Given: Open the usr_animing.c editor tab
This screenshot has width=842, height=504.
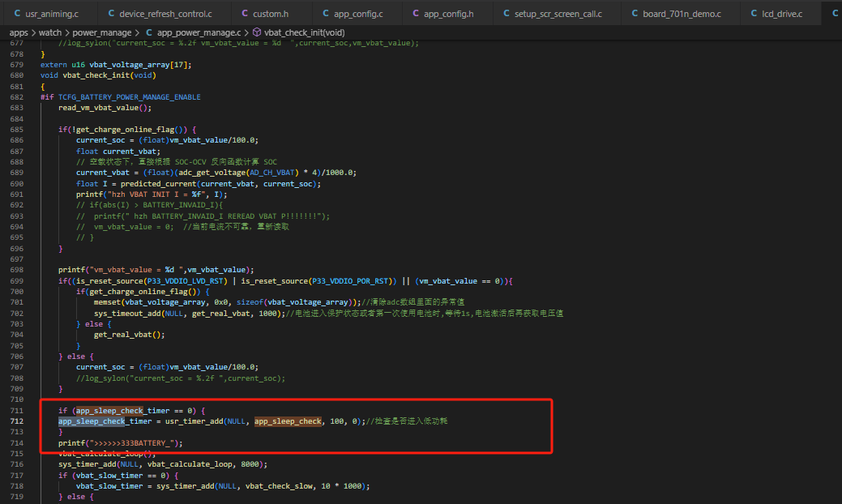Looking at the screenshot, I should [x=46, y=14].
